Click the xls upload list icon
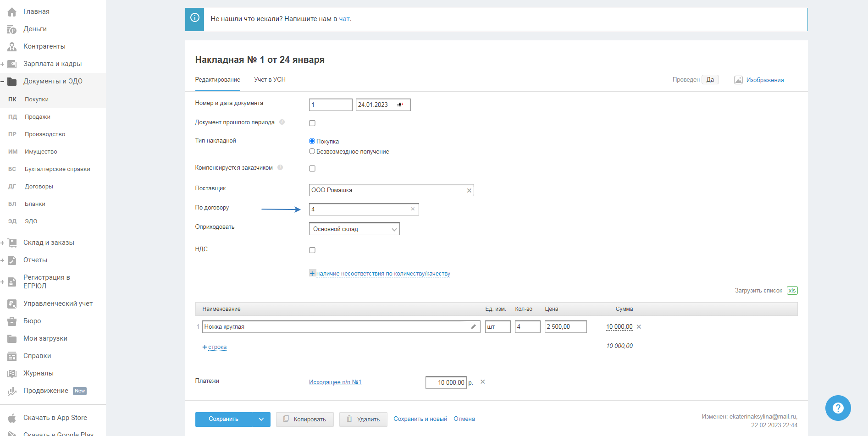868x436 pixels. [x=792, y=291]
